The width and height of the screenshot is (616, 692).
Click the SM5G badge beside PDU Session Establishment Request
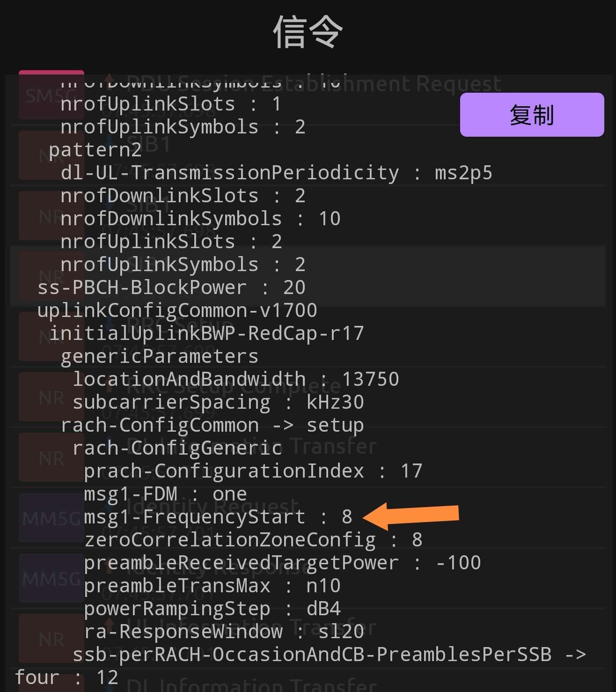[x=51, y=95]
